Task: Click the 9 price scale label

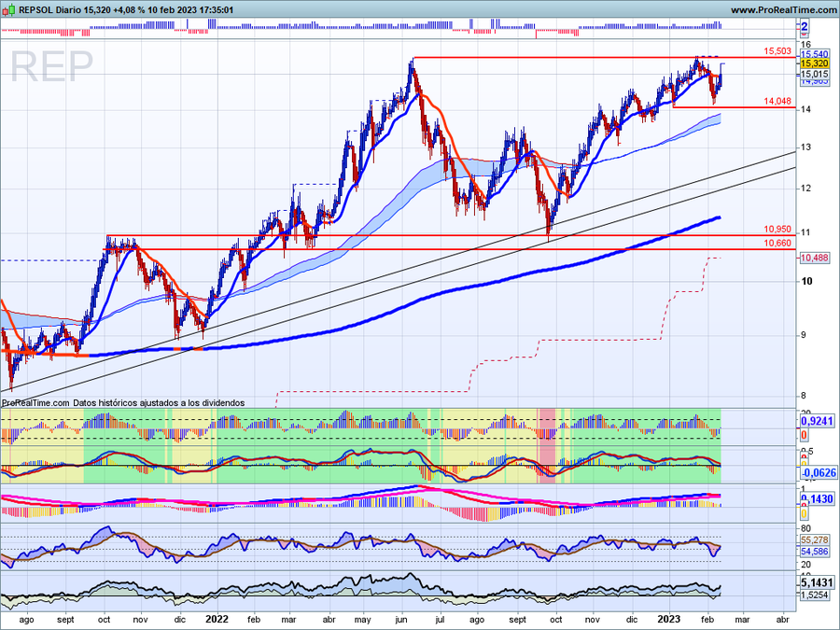Action: (x=803, y=335)
